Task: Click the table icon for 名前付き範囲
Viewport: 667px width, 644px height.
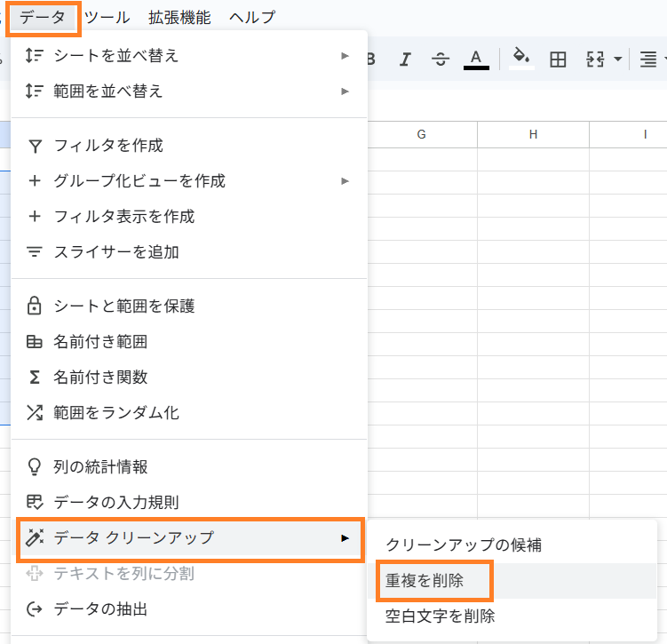Action: click(x=35, y=342)
